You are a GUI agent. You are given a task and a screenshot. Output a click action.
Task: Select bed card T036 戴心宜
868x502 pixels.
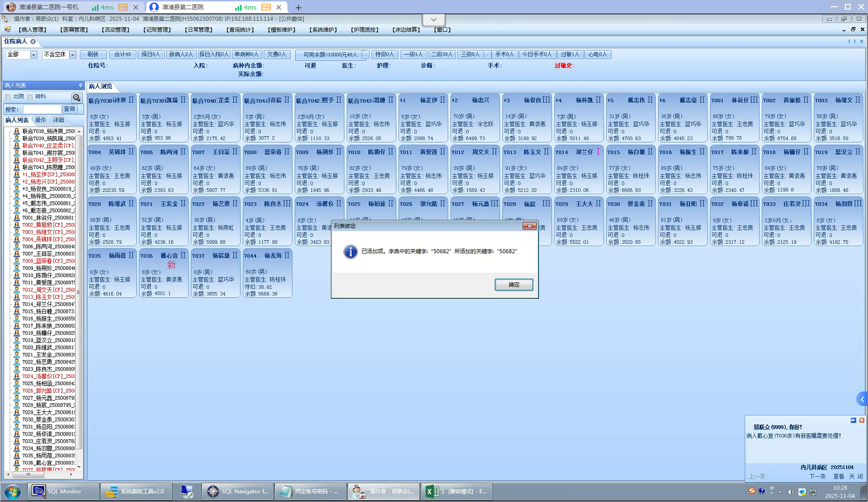tap(163, 273)
